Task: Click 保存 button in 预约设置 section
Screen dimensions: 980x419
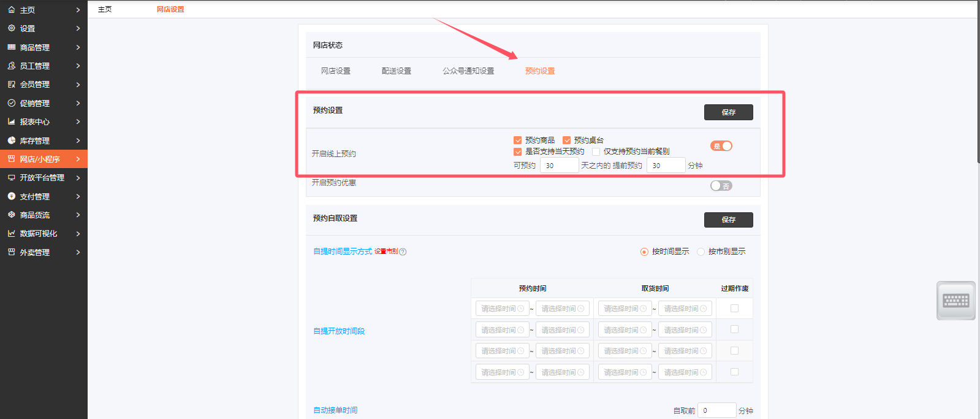Action: click(728, 112)
